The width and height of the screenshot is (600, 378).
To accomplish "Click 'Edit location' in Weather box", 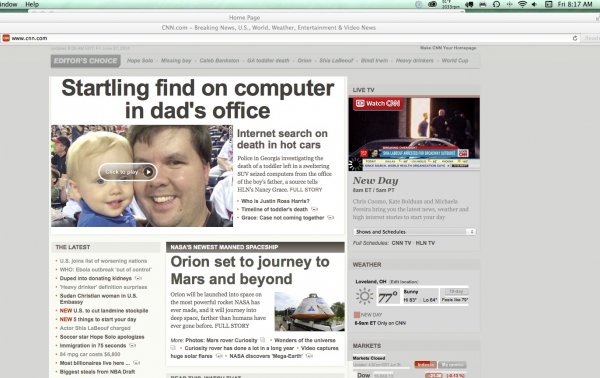I will pos(404,282).
